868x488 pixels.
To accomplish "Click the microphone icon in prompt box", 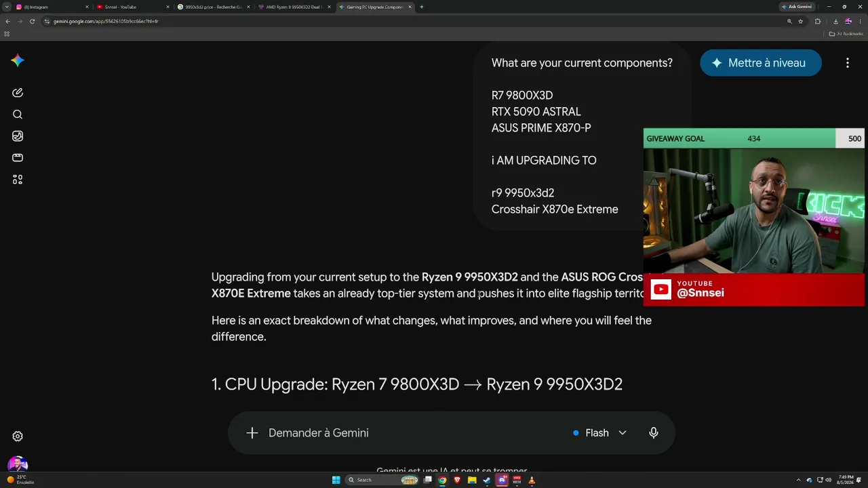I will tap(654, 433).
